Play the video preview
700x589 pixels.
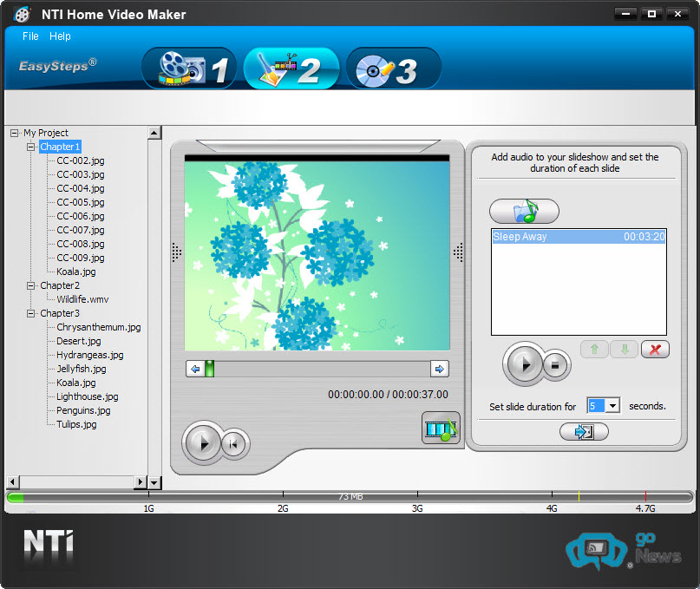(203, 443)
